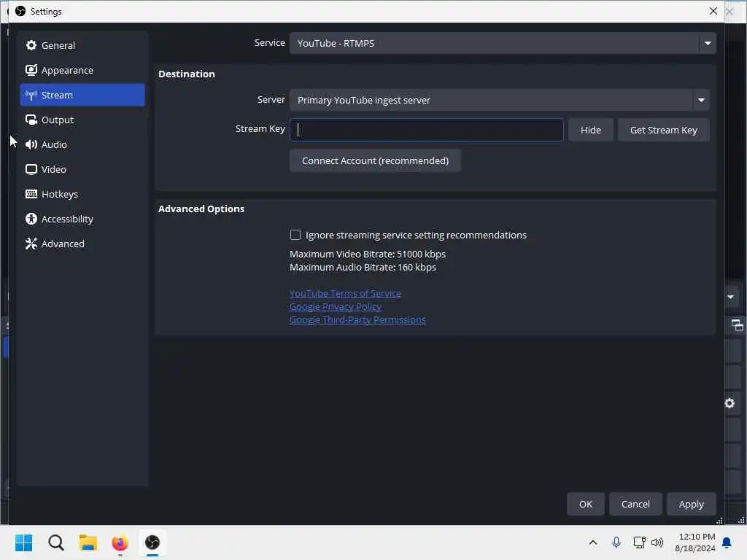Screen dimensions: 747x560
Task: Click the Destination section heading
Action: coord(186,74)
